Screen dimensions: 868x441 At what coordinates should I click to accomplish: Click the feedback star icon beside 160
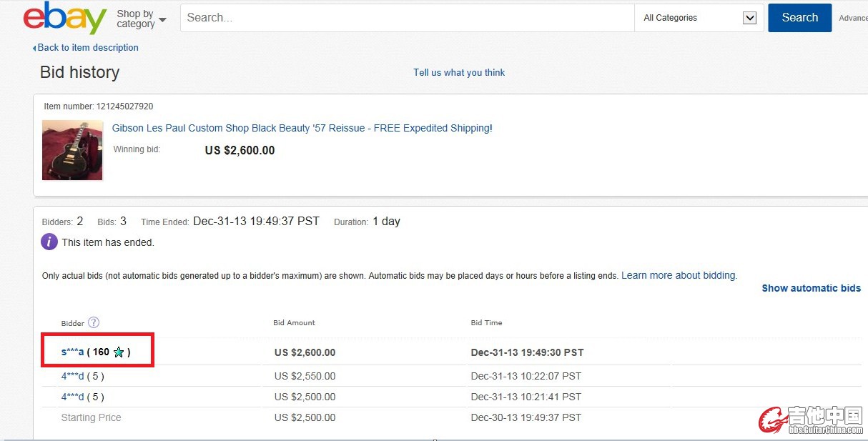[119, 352]
